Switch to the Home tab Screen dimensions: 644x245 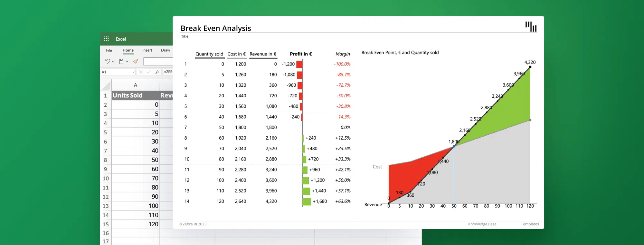tap(128, 50)
